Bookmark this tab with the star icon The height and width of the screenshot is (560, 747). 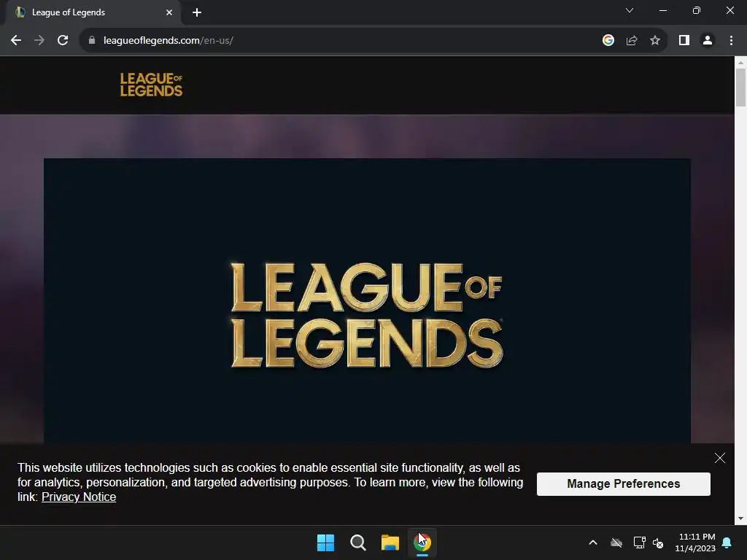[655, 41]
